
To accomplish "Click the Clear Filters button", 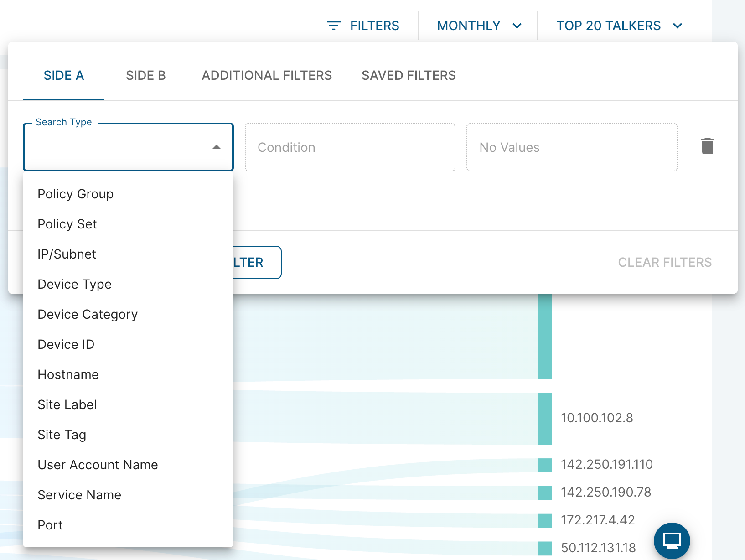I will click(665, 262).
